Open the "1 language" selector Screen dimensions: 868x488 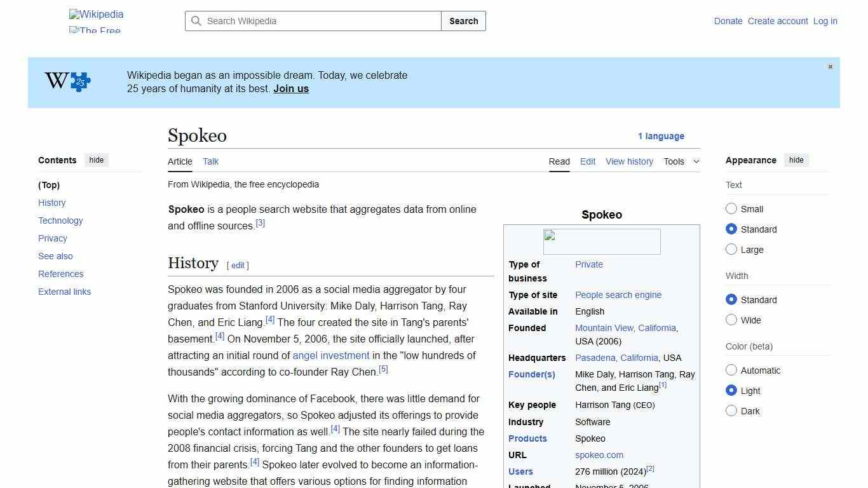click(x=661, y=136)
